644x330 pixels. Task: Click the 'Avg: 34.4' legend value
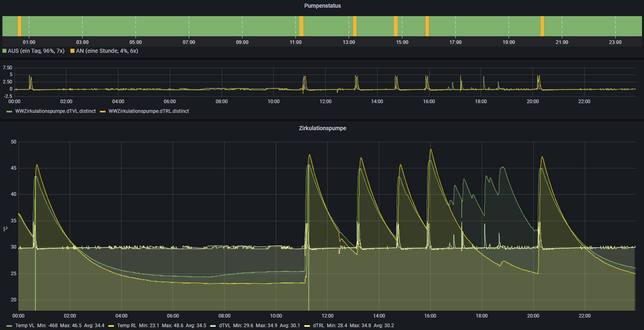coord(94,326)
